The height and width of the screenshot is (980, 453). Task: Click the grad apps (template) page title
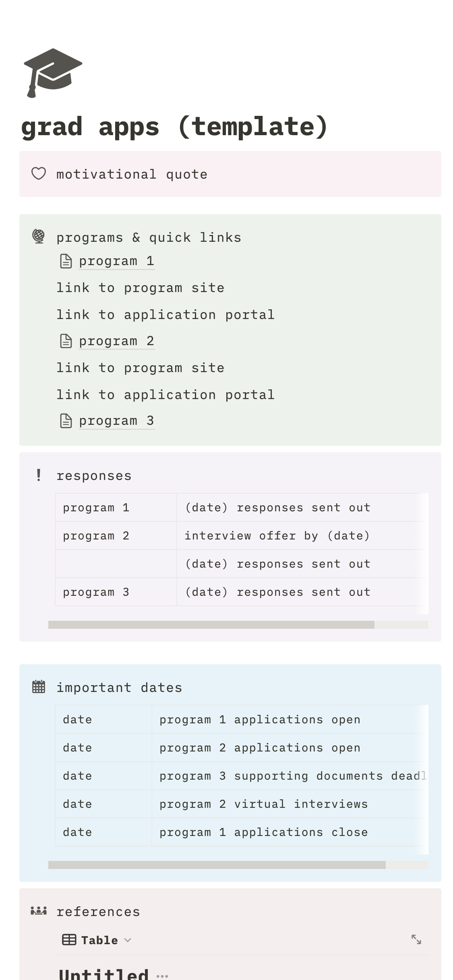pyautogui.click(x=174, y=127)
